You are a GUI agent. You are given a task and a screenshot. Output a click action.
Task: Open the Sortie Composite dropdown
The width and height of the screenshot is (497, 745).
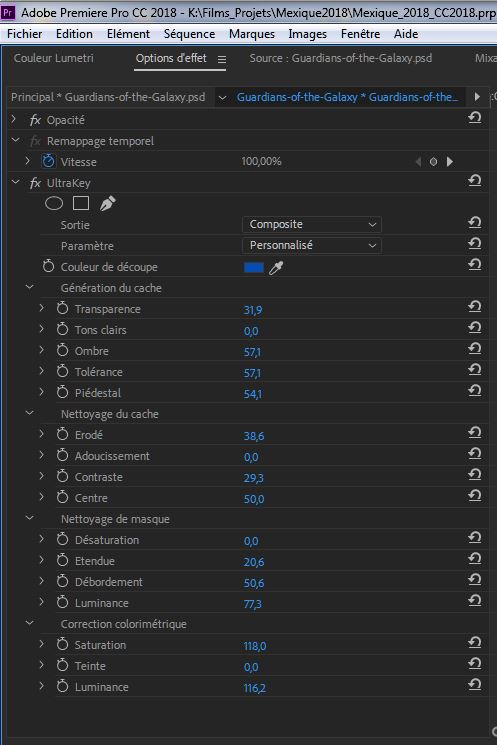[x=312, y=224]
